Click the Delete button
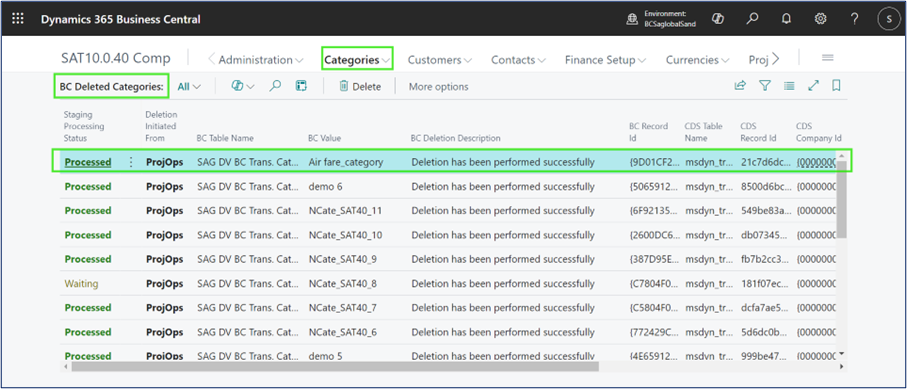This screenshot has height=389, width=907. point(360,86)
